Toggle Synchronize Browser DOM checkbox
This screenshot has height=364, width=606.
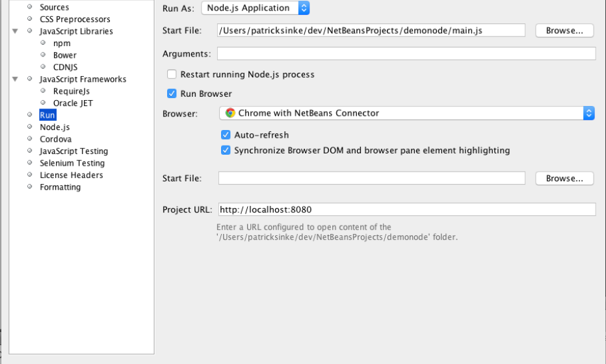click(226, 150)
